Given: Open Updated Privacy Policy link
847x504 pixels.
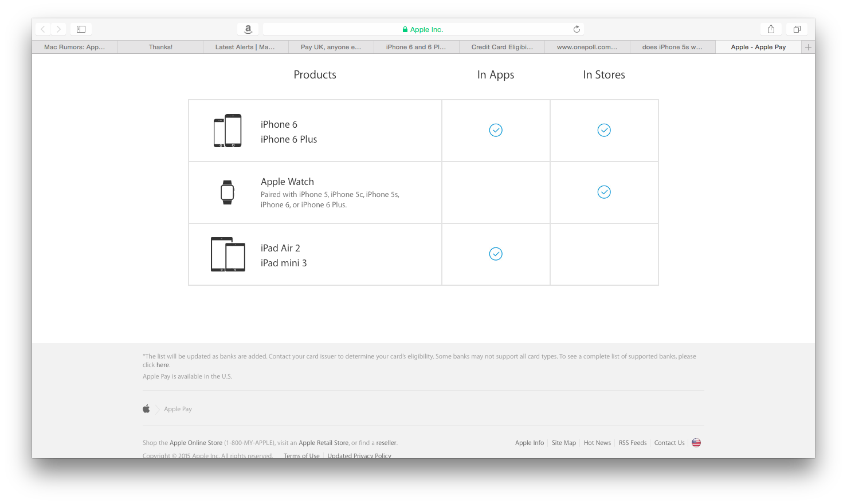Looking at the screenshot, I should point(359,455).
